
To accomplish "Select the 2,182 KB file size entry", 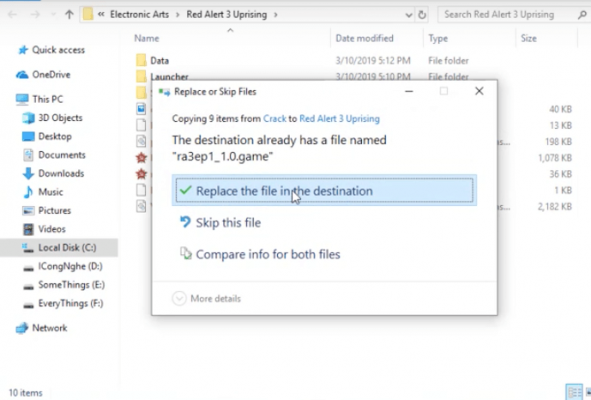I will tap(554, 207).
